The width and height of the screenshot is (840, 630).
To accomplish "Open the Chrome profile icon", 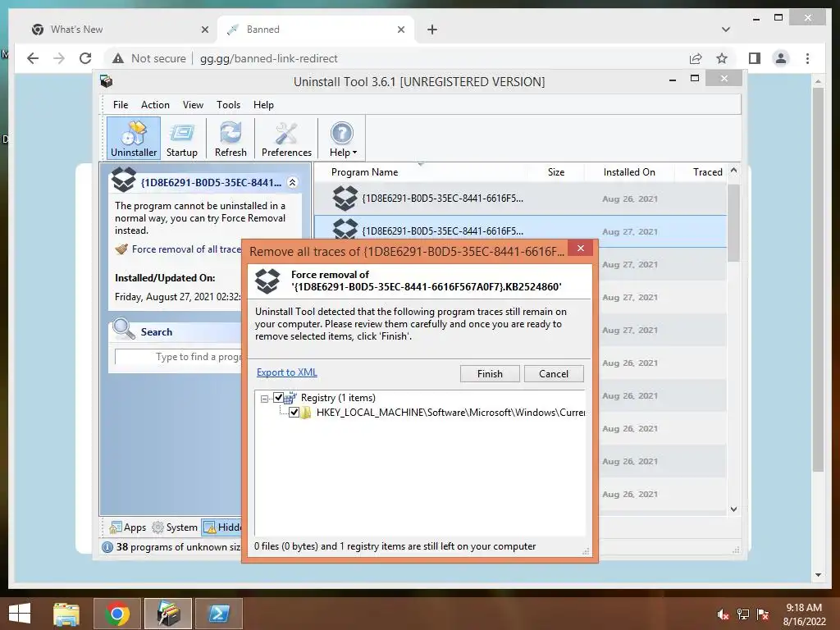I will tap(781, 58).
